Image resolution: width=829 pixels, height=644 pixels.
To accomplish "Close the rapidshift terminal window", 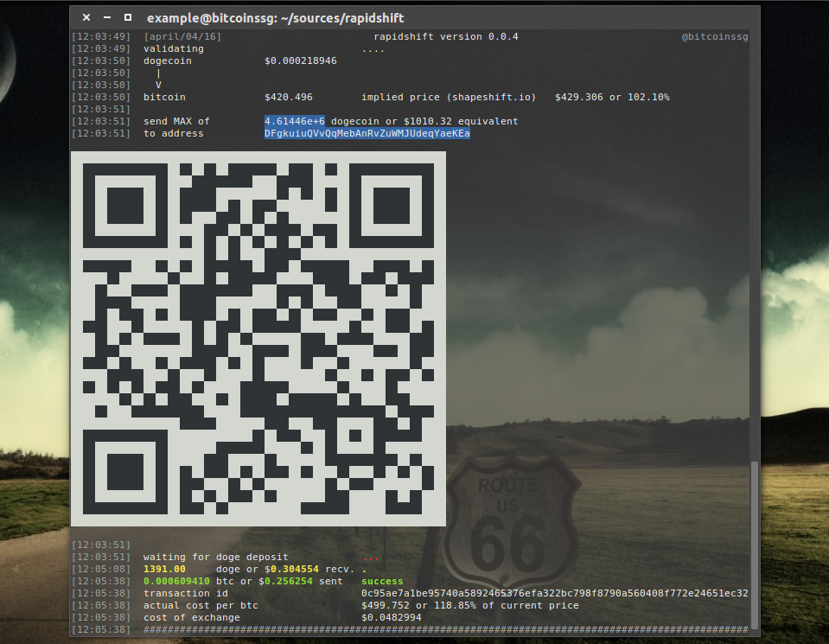I will tap(86, 17).
